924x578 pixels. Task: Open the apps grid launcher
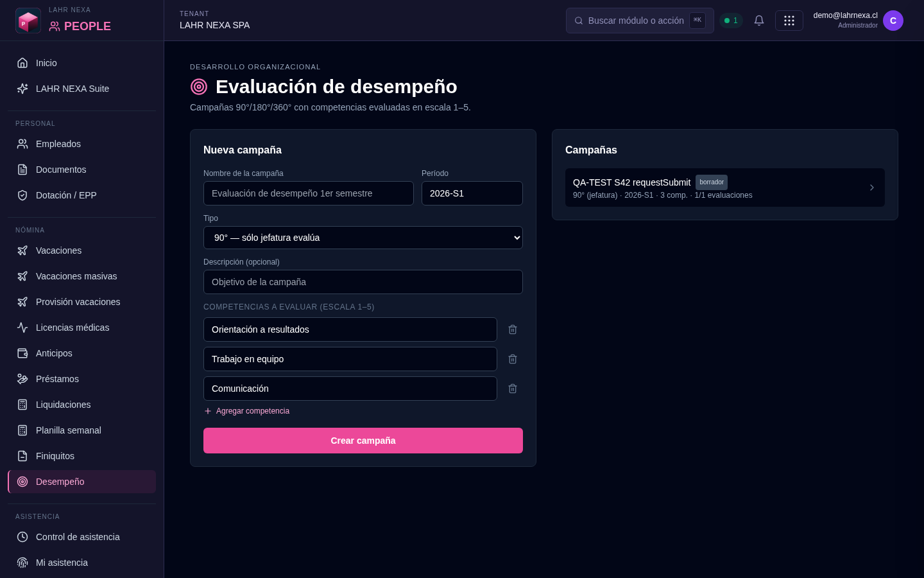(789, 21)
